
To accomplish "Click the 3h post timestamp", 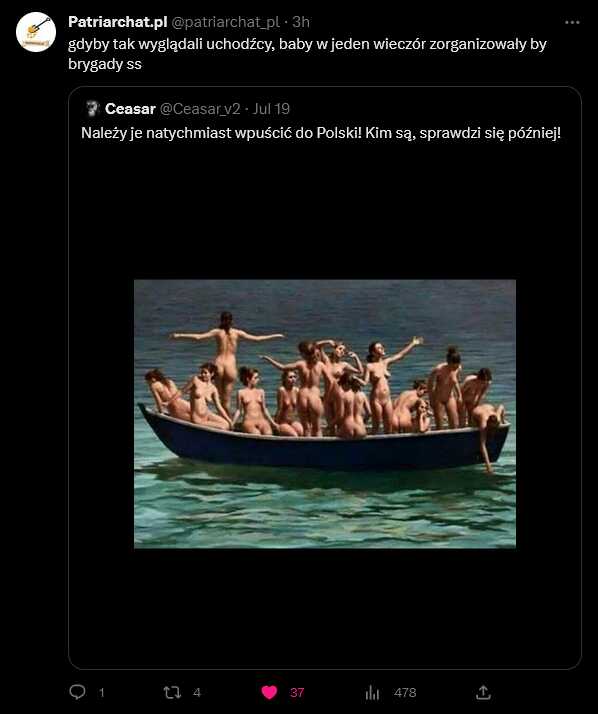I will pos(301,21).
